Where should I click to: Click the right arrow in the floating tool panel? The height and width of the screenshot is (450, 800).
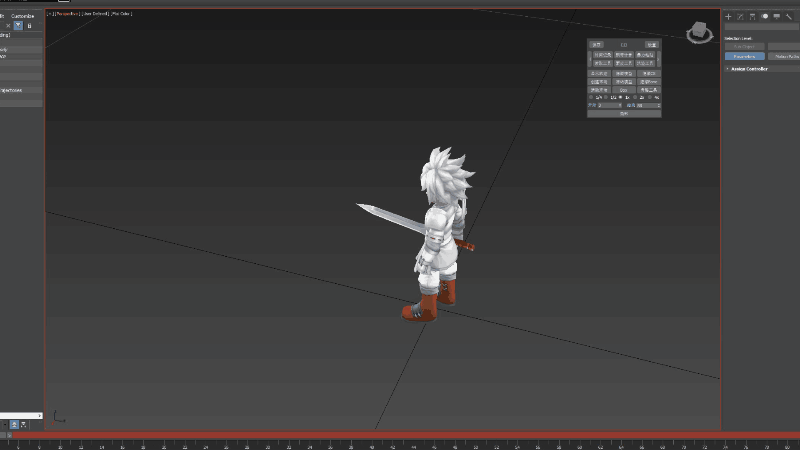pyautogui.click(x=659, y=59)
